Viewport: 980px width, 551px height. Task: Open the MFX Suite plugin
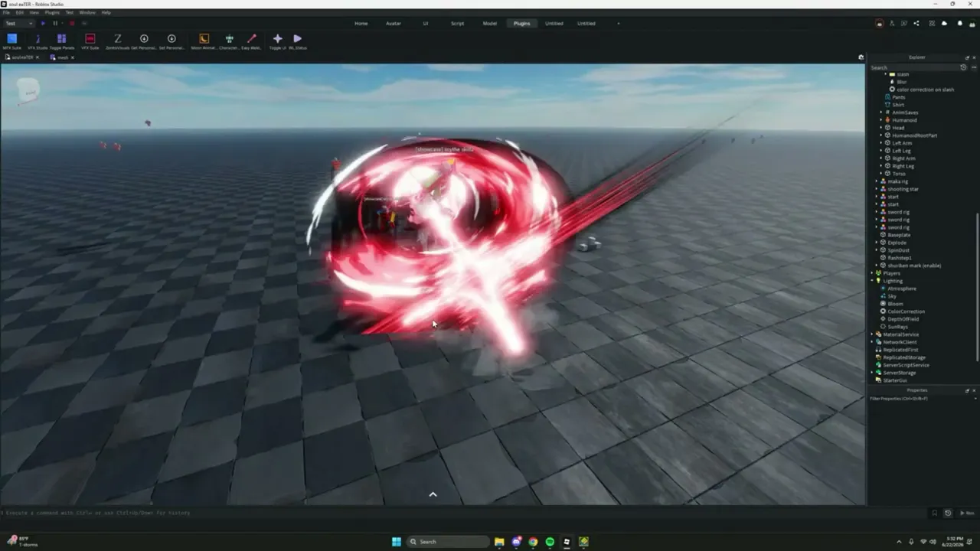click(x=11, y=41)
